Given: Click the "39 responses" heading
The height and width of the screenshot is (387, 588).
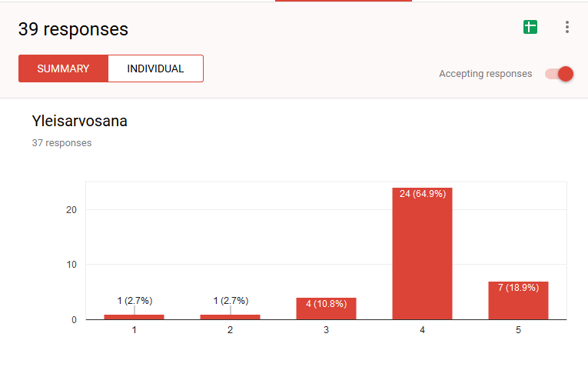Looking at the screenshot, I should click(x=73, y=29).
